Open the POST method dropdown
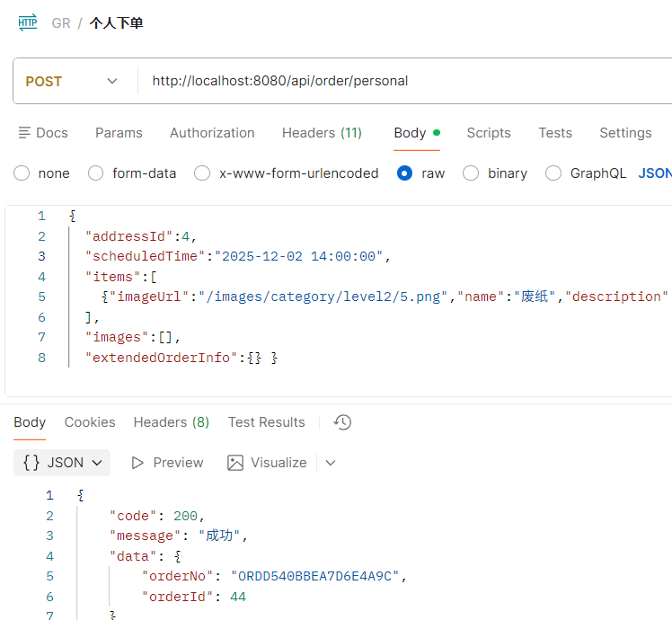This screenshot has height=620, width=672. [74, 81]
